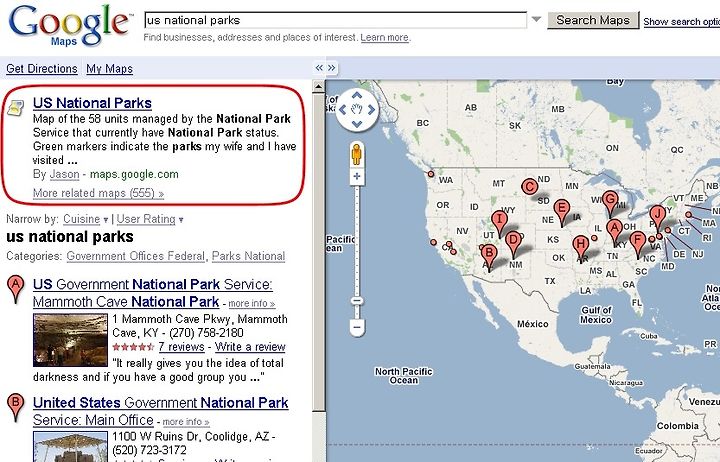Click map marker I in Utah
Image resolution: width=720 pixels, height=462 pixels.
pos(500,220)
